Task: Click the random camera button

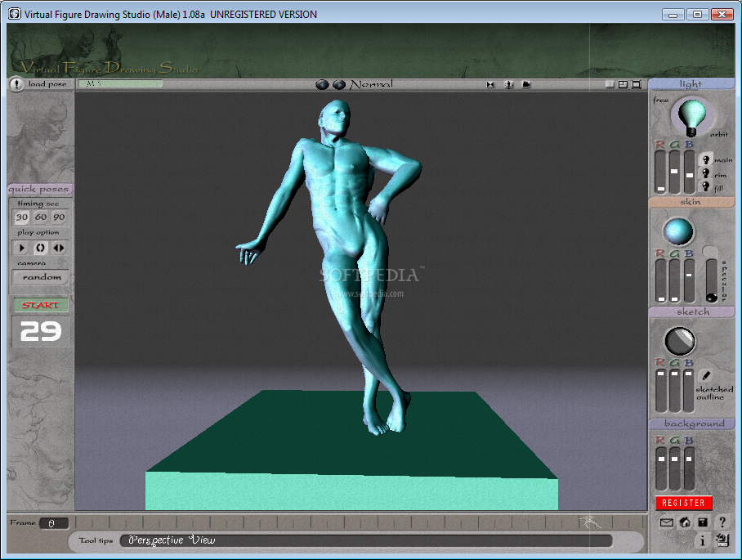Action: [41, 277]
